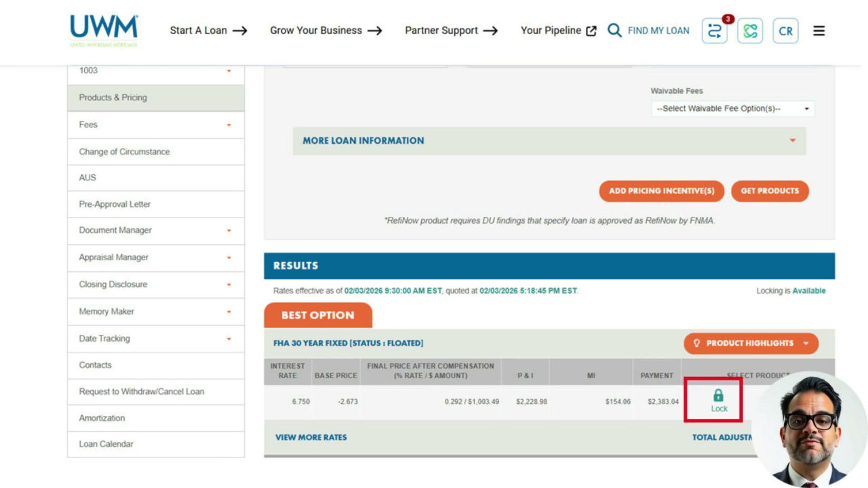Expand the More Loan Information section

[x=549, y=140]
